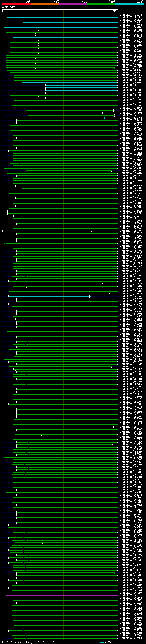The image size is (146, 644).
Task: Select label UniRef100_B2CR62
Action: (131, 118)
